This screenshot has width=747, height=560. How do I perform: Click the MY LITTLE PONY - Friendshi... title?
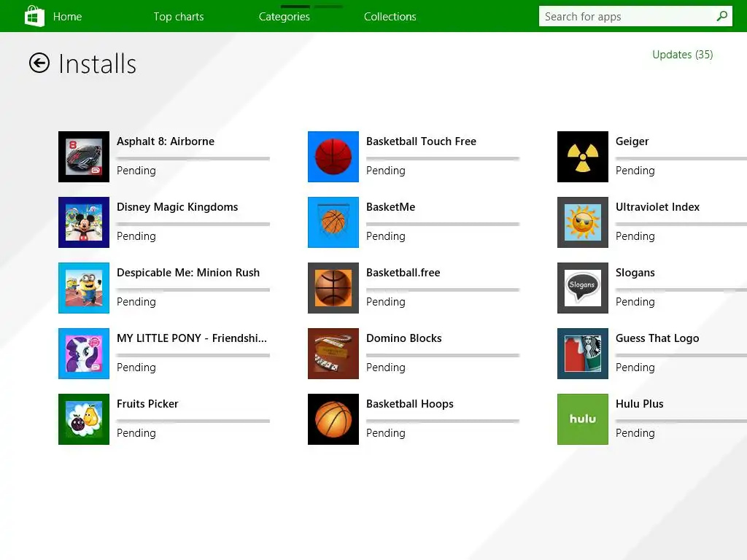click(192, 338)
